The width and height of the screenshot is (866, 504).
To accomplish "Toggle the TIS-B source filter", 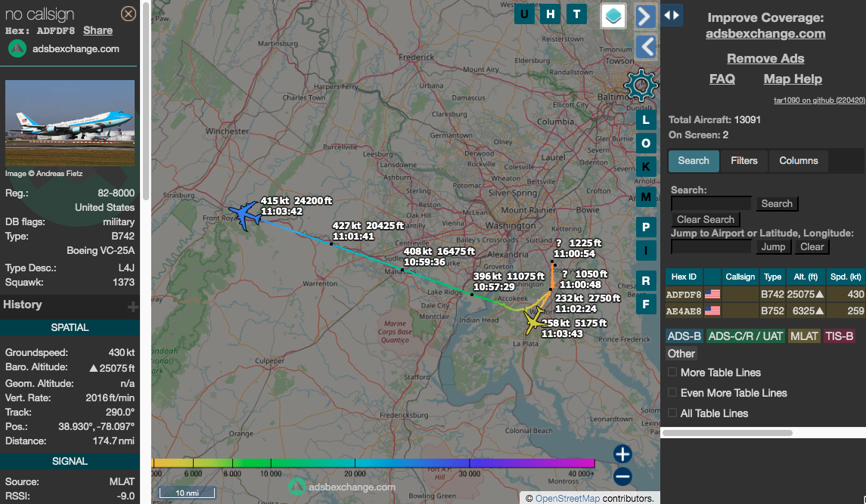I will (x=839, y=336).
